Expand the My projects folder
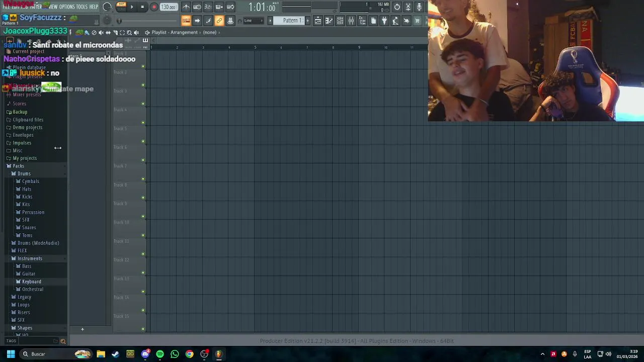This screenshot has height=362, width=644. coord(25,158)
